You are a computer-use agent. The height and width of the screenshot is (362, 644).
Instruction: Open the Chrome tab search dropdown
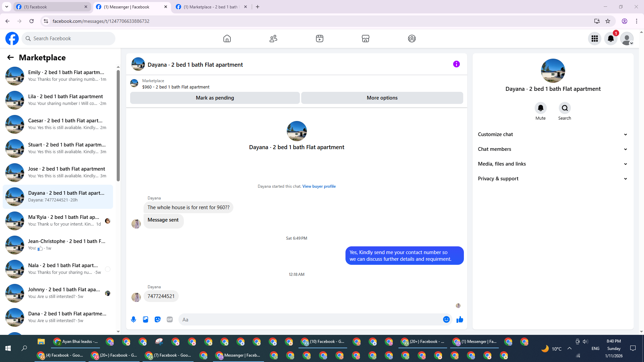pos(7,7)
